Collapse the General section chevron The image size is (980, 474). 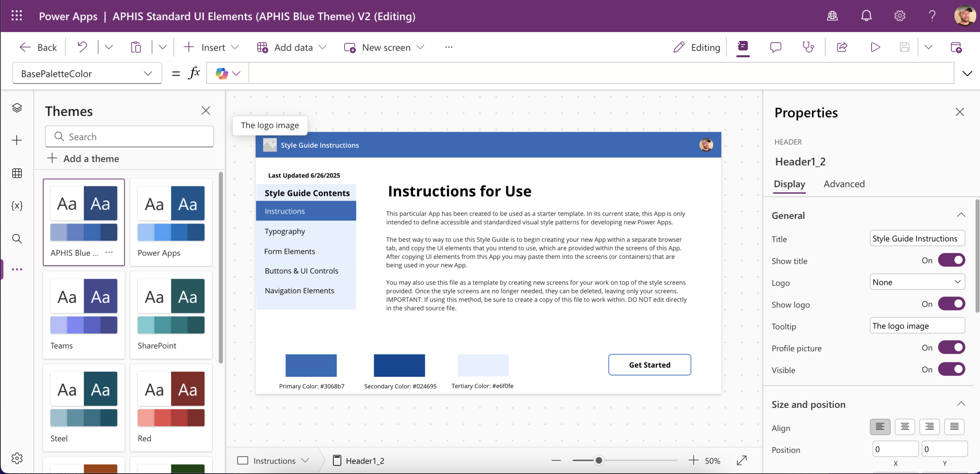pos(961,215)
